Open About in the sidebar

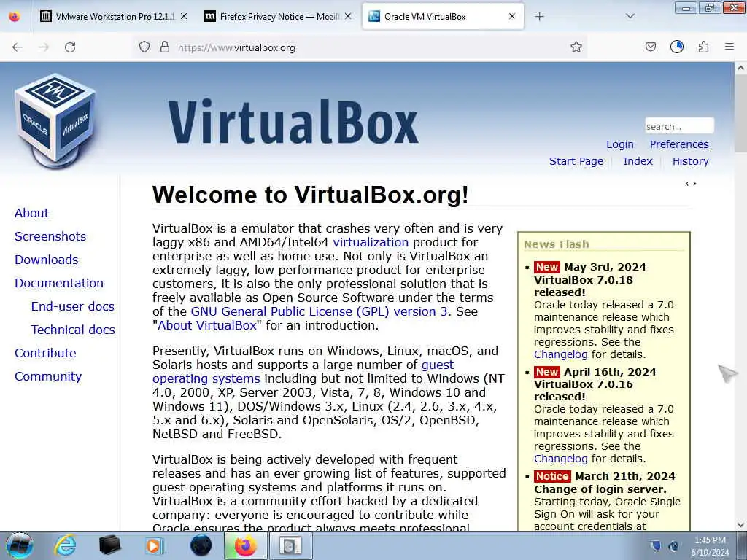click(x=31, y=213)
